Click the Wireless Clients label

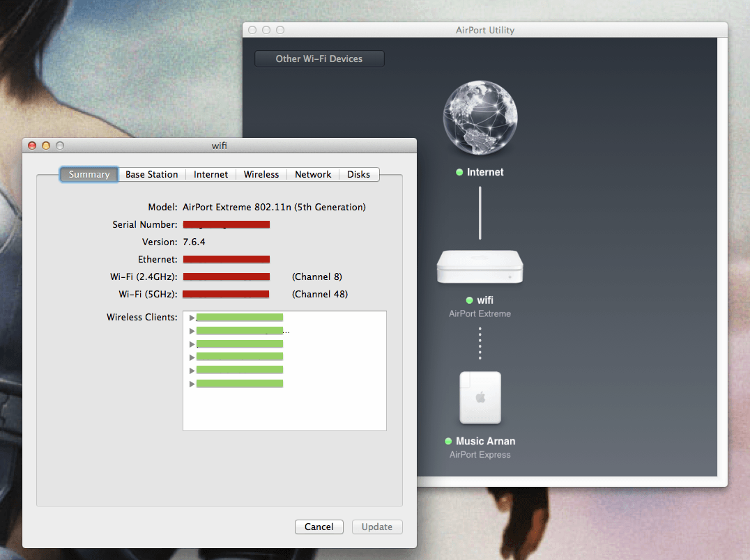click(142, 318)
